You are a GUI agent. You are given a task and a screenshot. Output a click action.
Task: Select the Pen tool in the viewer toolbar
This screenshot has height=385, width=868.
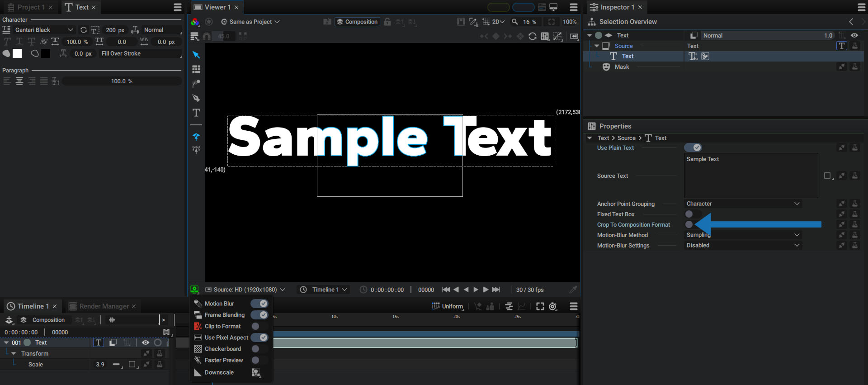[196, 98]
